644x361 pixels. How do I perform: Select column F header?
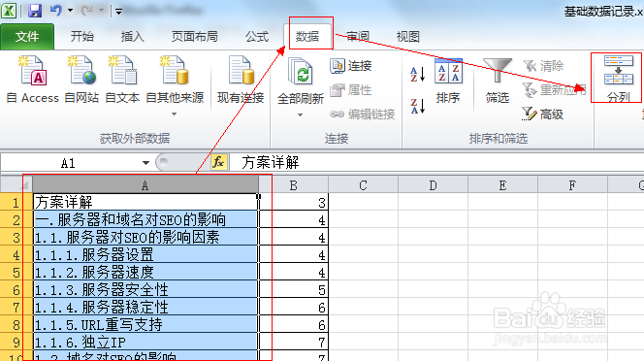(572, 185)
